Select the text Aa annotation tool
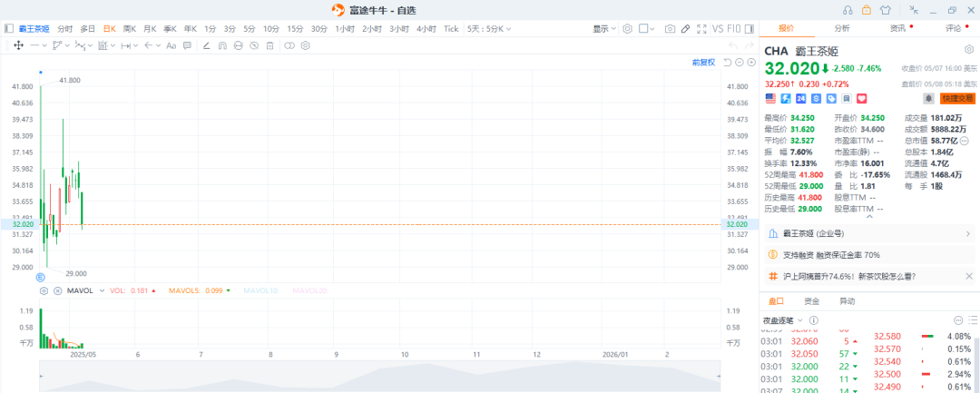Image resolution: width=980 pixels, height=393 pixels. 171,45
